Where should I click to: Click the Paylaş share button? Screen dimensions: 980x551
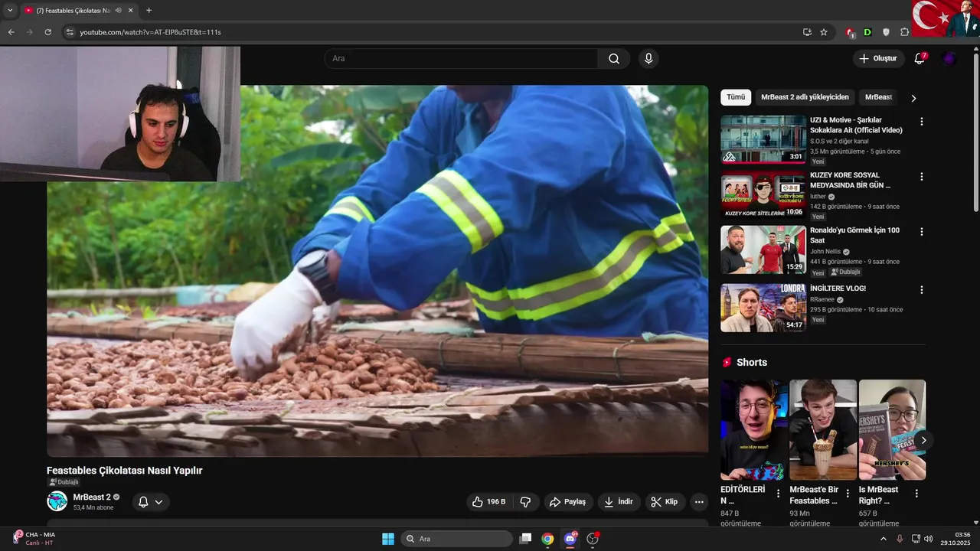point(568,502)
